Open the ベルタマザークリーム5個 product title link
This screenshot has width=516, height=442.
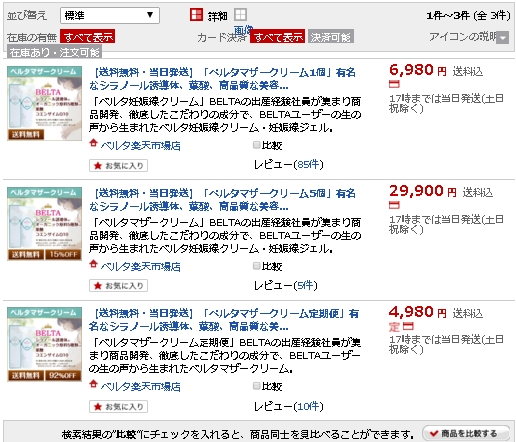tap(222, 200)
